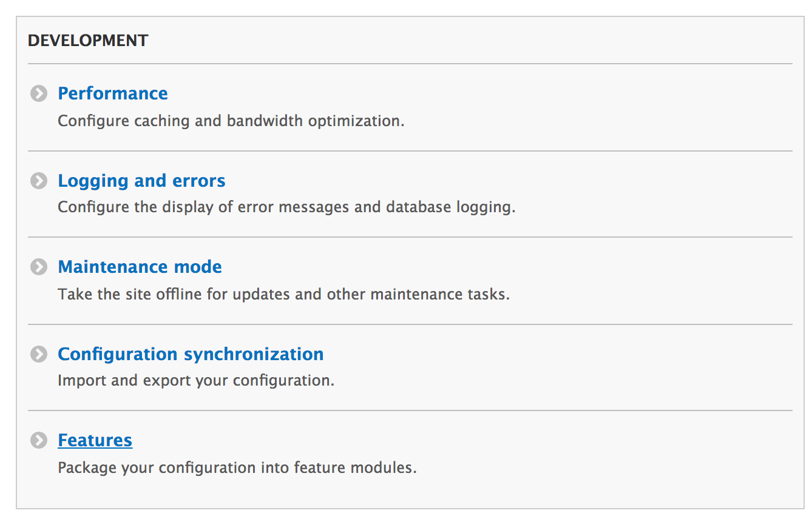Click the DEVELOPMENT section heading
Screen dimensions: 812x519
[88, 41]
